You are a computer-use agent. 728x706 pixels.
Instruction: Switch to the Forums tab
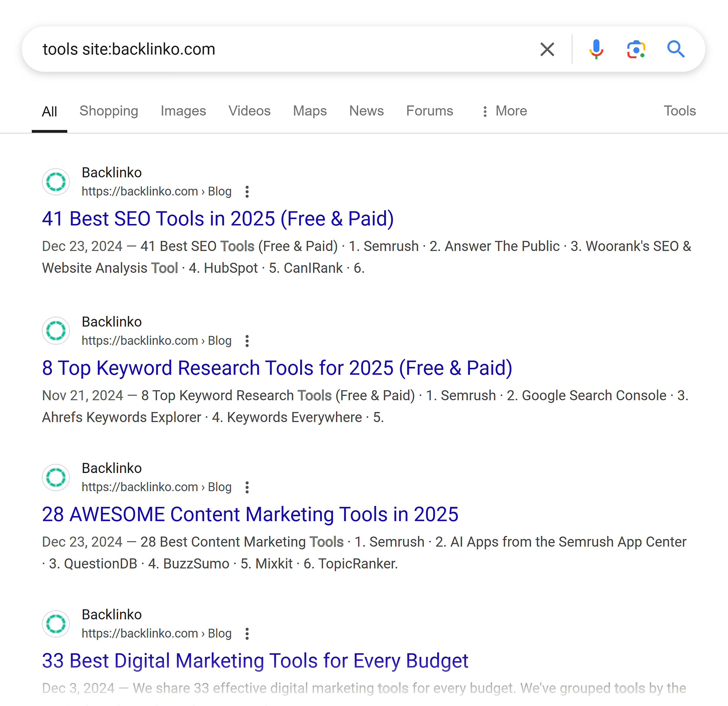coord(429,111)
